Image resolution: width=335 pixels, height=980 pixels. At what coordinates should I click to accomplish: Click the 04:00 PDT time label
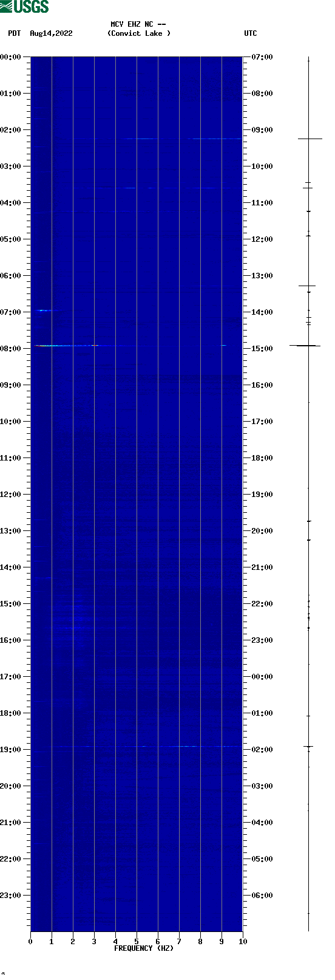click(10, 203)
